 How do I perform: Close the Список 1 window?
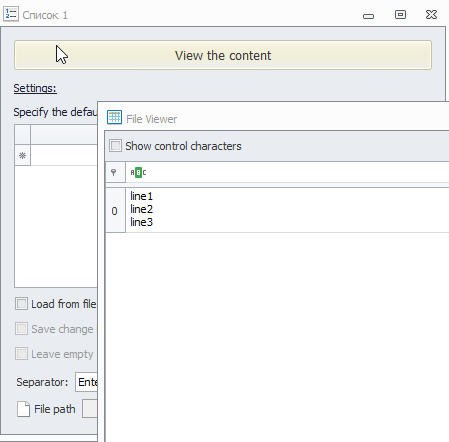pyautogui.click(x=431, y=14)
